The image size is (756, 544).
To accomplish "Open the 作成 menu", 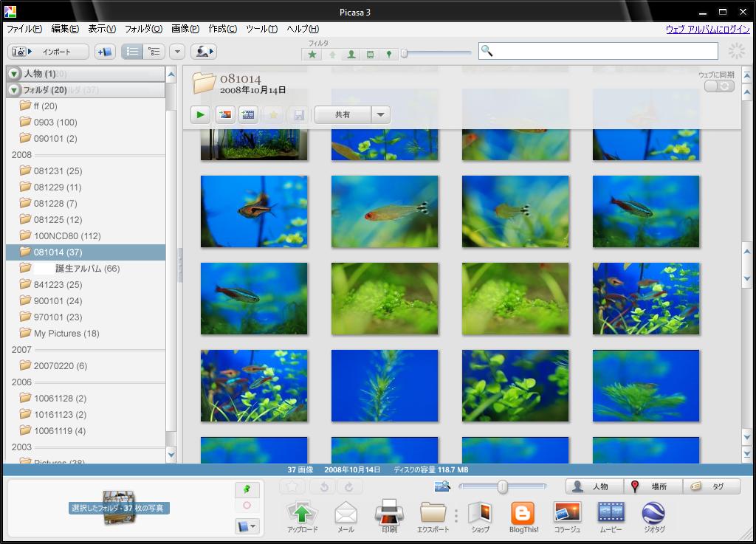I will (222, 29).
